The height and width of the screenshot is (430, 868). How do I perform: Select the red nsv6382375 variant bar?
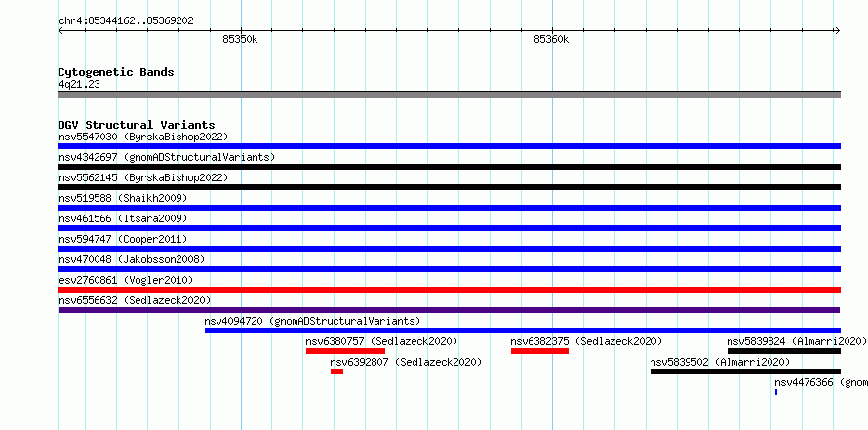pyautogui.click(x=539, y=351)
